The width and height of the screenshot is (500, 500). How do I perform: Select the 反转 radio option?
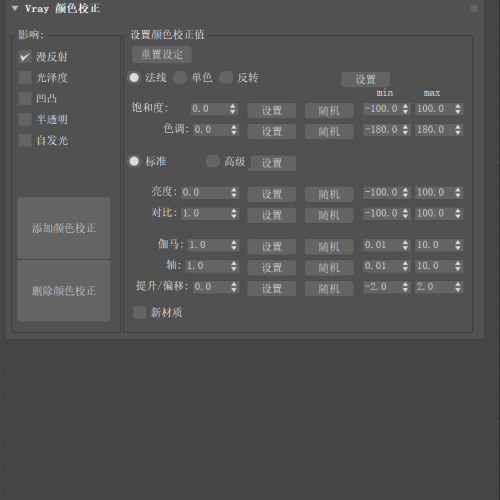tap(226, 78)
